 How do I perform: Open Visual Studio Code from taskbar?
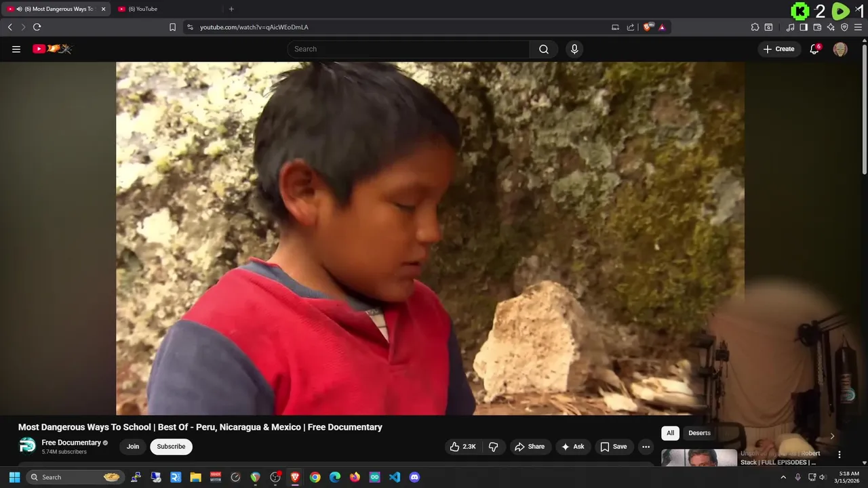pyautogui.click(x=395, y=477)
